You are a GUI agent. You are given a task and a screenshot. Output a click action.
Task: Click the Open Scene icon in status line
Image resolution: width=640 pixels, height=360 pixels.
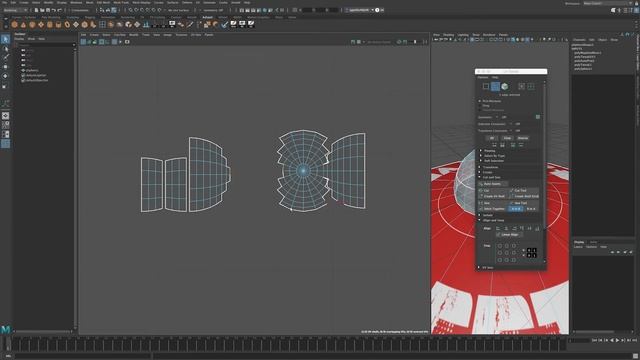(42, 10)
